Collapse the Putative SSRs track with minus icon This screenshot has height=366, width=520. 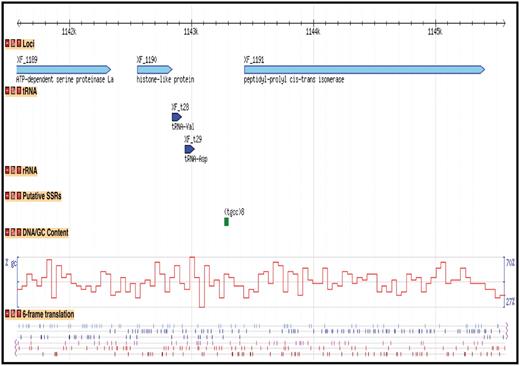(7, 196)
